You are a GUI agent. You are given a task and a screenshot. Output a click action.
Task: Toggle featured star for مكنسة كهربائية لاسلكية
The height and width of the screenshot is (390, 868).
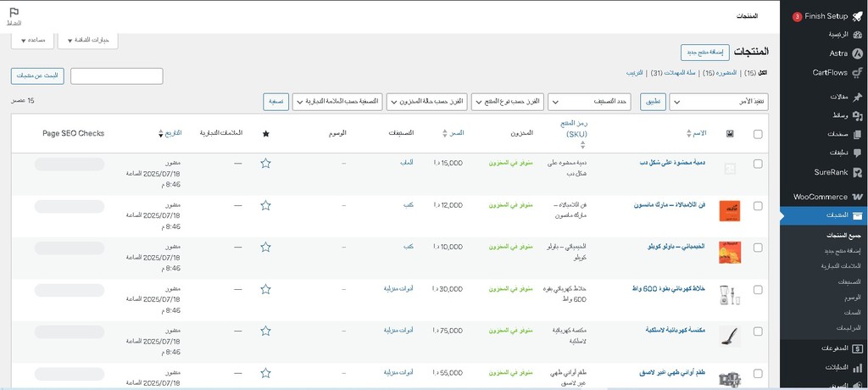click(x=265, y=331)
